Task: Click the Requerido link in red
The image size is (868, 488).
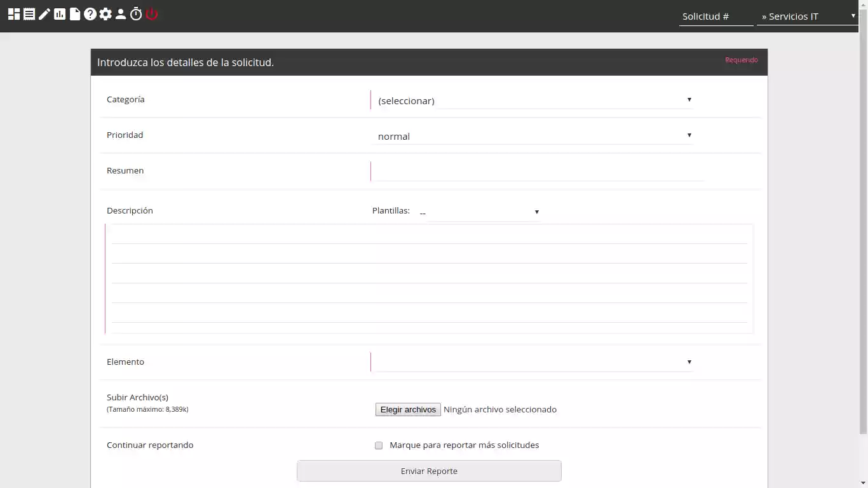Action: tap(742, 60)
